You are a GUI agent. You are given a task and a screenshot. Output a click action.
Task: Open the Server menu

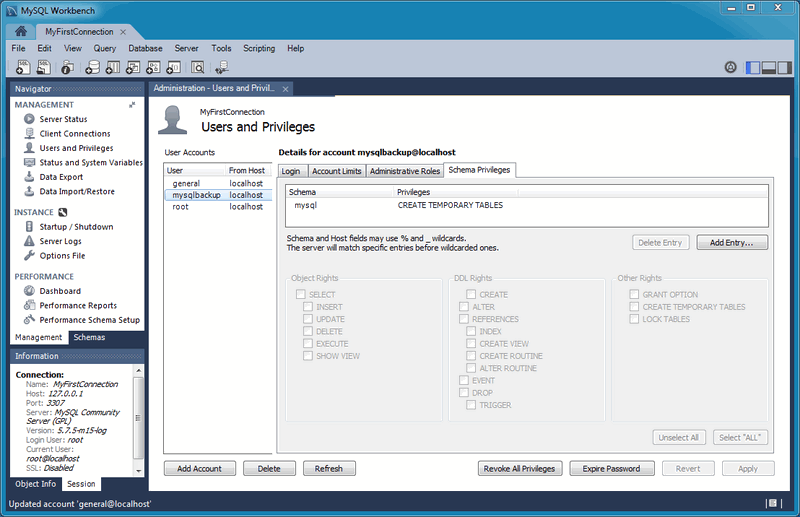click(x=186, y=48)
